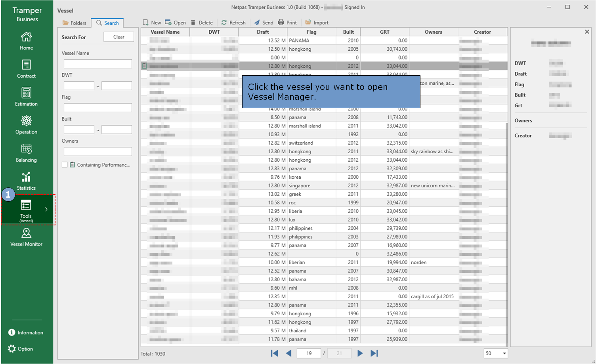Open Vessel Monitor
Screen dimensions: 596x364
(x=27, y=238)
